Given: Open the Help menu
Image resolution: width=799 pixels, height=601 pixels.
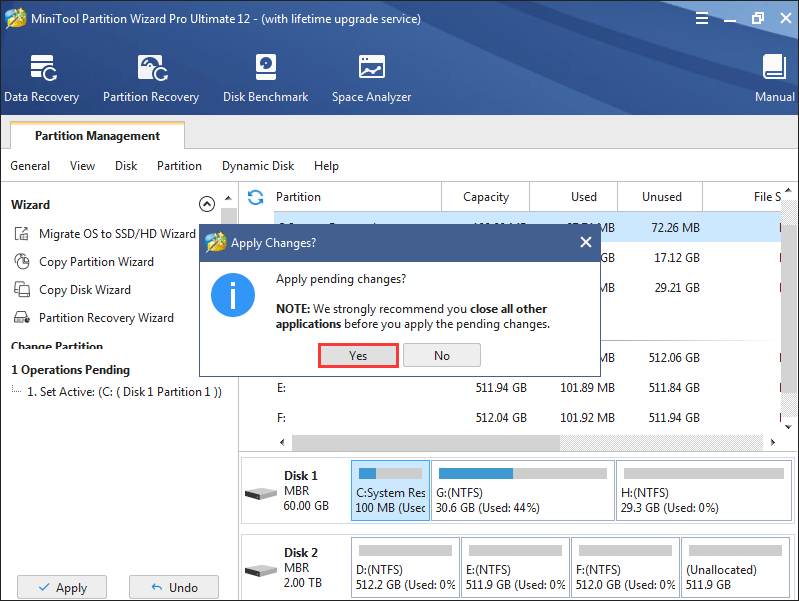Looking at the screenshot, I should coord(326,166).
